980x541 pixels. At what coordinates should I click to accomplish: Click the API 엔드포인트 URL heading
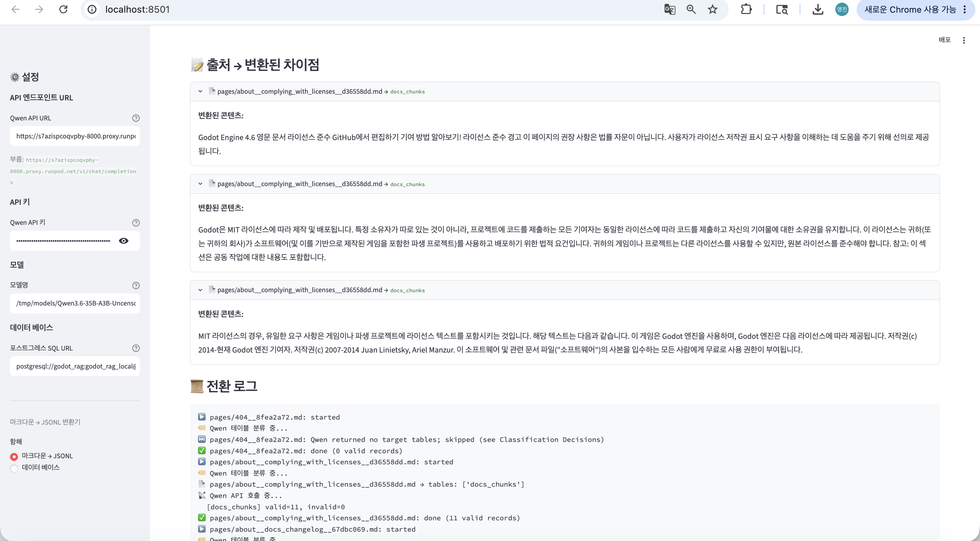41,98
